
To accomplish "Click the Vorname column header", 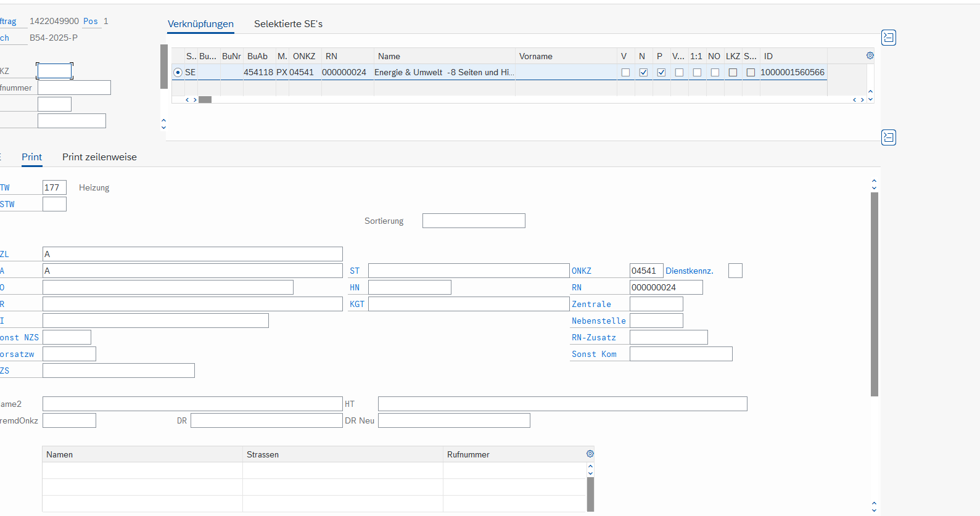I will tap(566, 56).
